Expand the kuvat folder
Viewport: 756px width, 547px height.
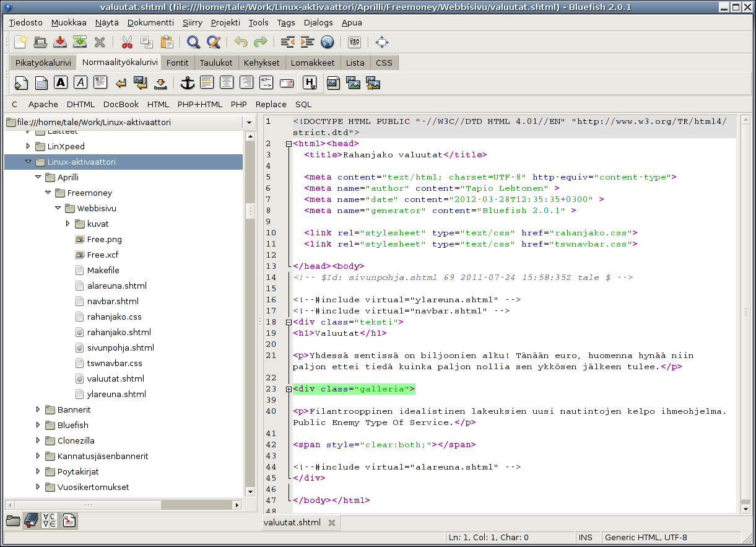[67, 224]
